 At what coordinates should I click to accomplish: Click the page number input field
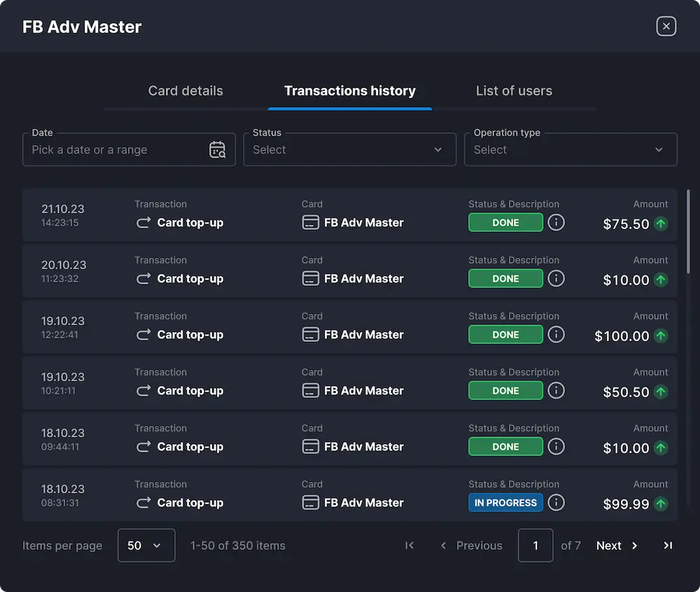(x=535, y=546)
